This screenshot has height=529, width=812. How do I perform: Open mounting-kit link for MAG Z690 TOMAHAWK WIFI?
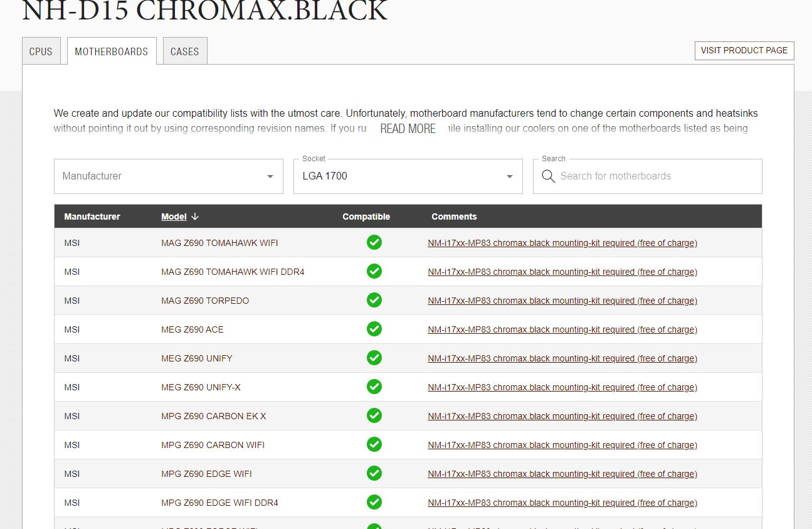(x=562, y=243)
